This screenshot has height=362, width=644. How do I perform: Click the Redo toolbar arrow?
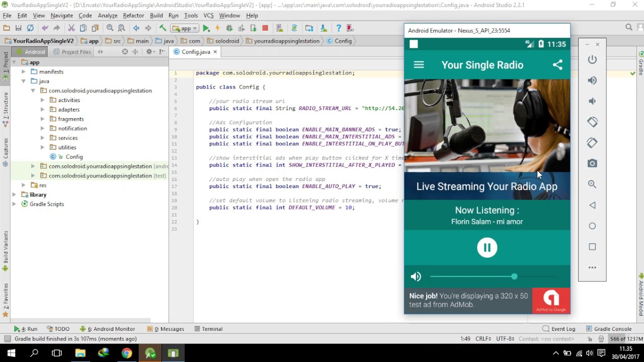(x=57, y=28)
